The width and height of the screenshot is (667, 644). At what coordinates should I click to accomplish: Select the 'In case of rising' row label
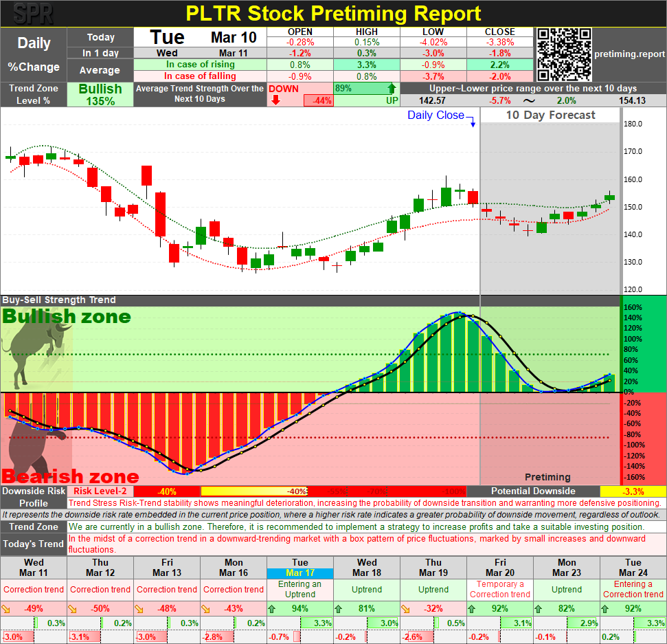tap(201, 65)
